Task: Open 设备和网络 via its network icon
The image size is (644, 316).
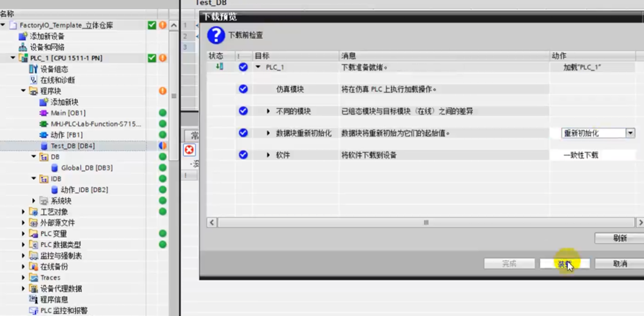Action: [x=24, y=47]
